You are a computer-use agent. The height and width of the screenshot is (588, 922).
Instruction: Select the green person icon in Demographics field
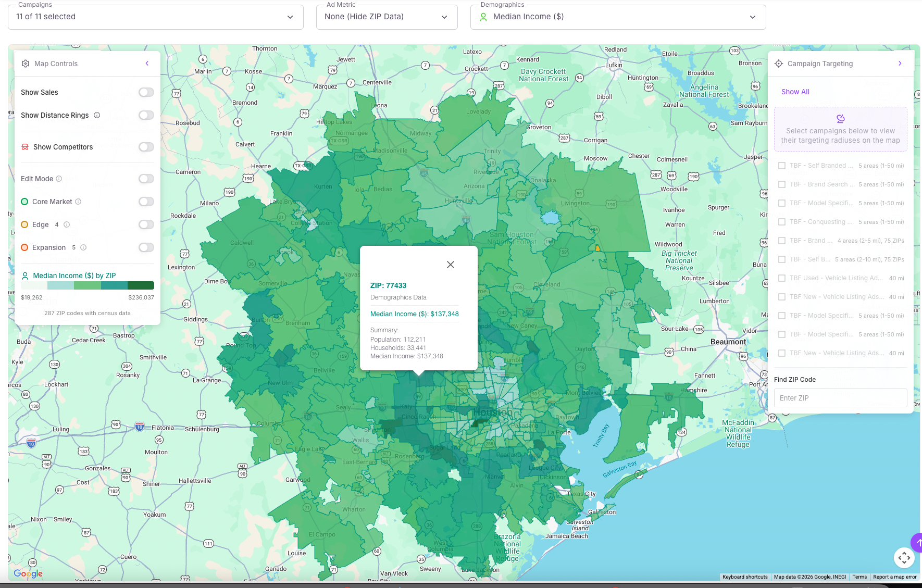coord(482,17)
